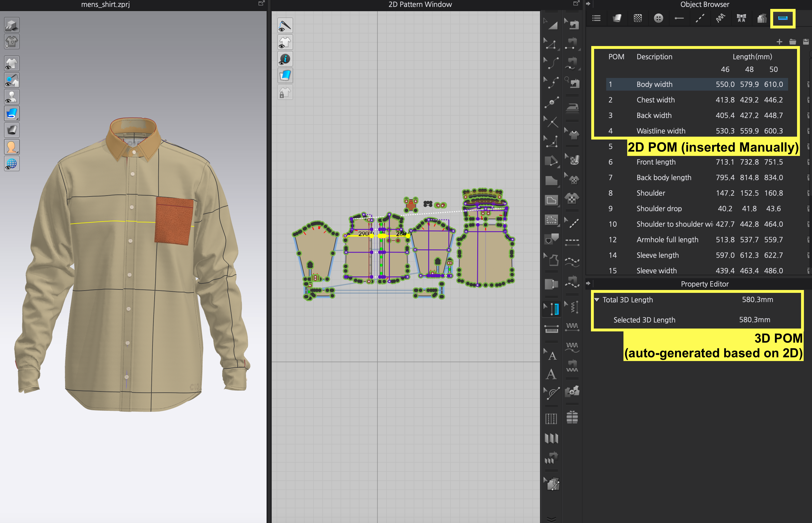
Task: Open the Buttonhole tab in Object Browser
Action: (679, 18)
